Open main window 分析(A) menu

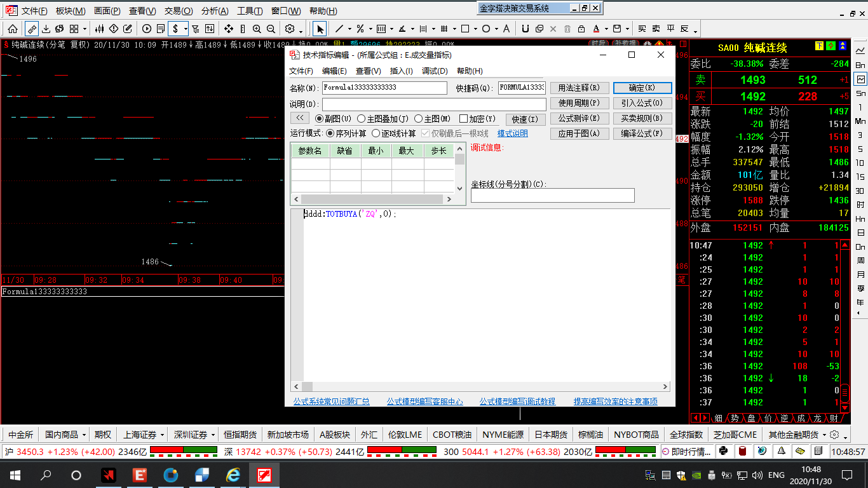point(214,11)
